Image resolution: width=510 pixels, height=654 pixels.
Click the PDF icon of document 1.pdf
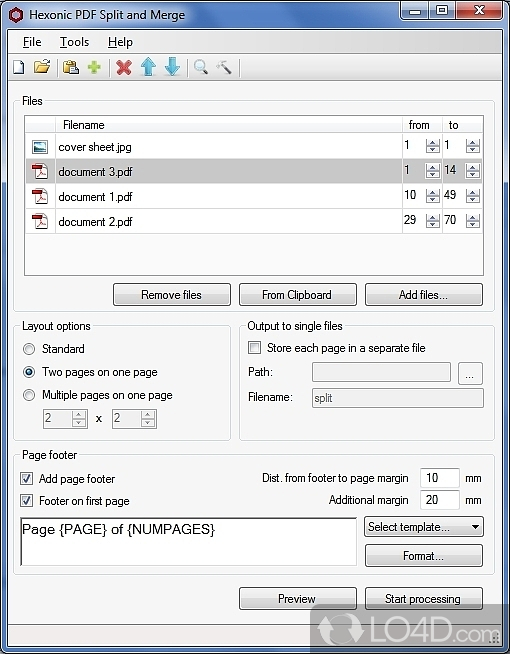(x=40, y=196)
